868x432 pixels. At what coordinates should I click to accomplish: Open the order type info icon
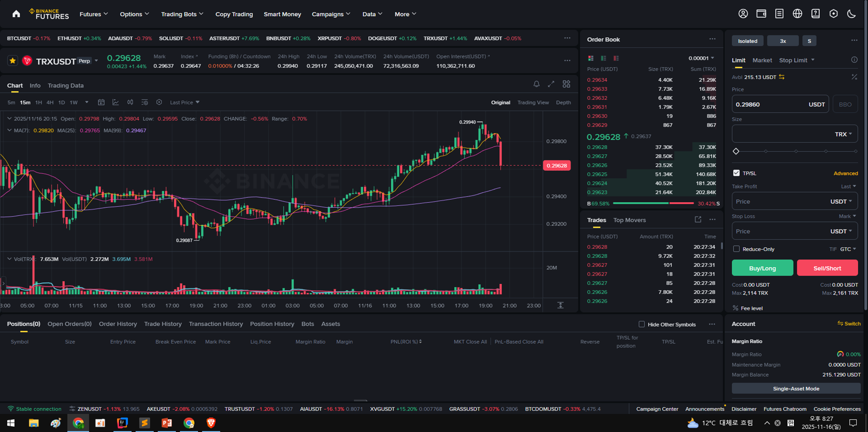854,60
